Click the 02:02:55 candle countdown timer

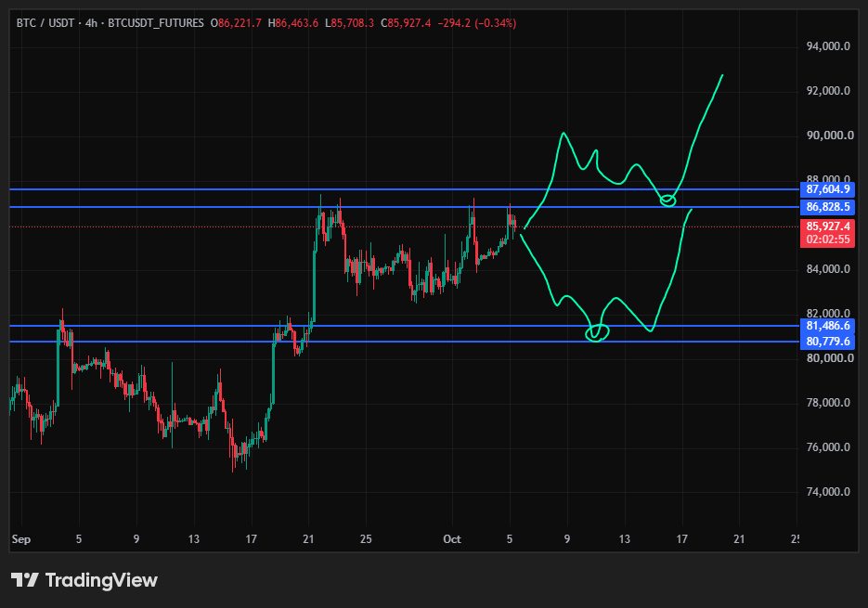pos(827,239)
